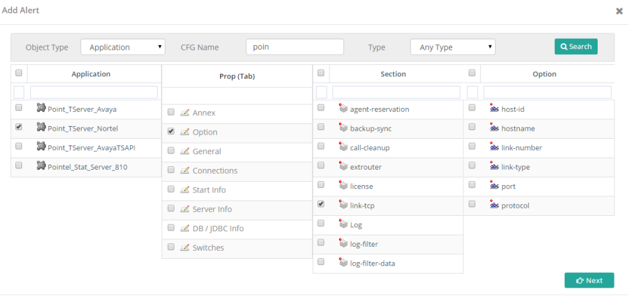Open the Object Type dropdown
Screen dimensions: 644x299
tap(123, 47)
